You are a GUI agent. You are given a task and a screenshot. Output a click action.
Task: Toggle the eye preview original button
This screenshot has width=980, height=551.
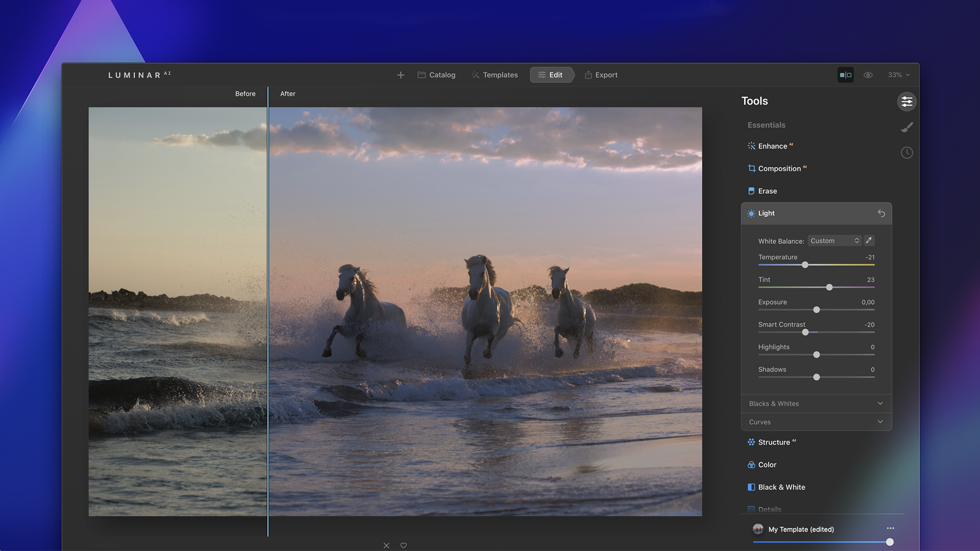pos(868,75)
